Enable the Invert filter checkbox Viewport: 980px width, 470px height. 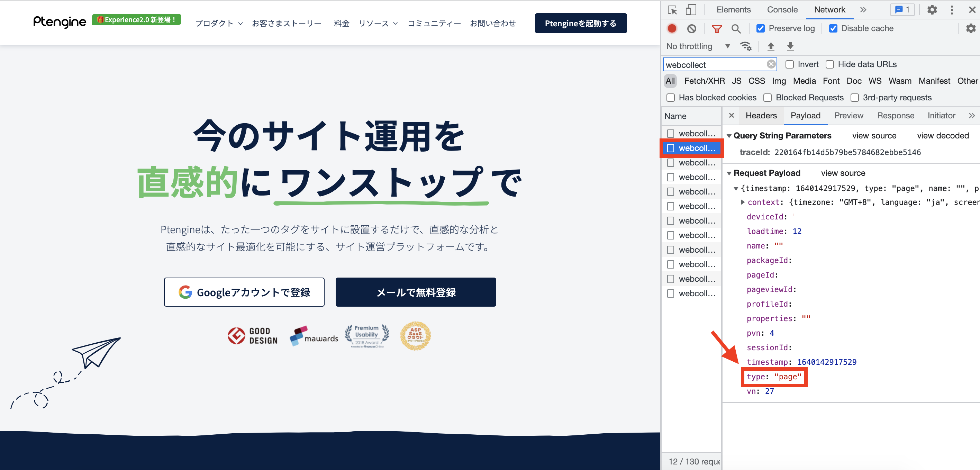click(789, 64)
